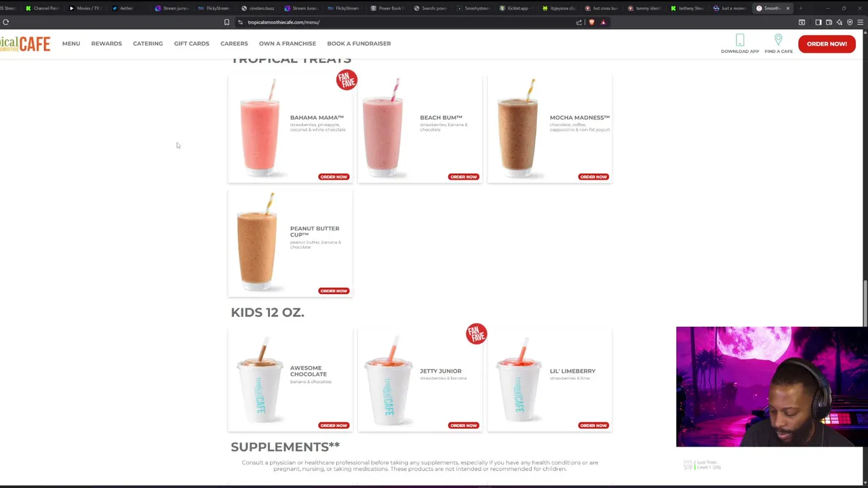Reload the page with the refresh icon
Image resolution: width=868 pixels, height=488 pixels.
(x=5, y=22)
